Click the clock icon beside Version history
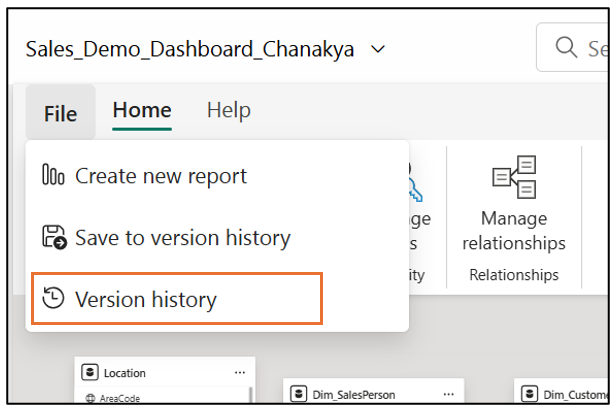The height and width of the screenshot is (411, 613). [53, 298]
